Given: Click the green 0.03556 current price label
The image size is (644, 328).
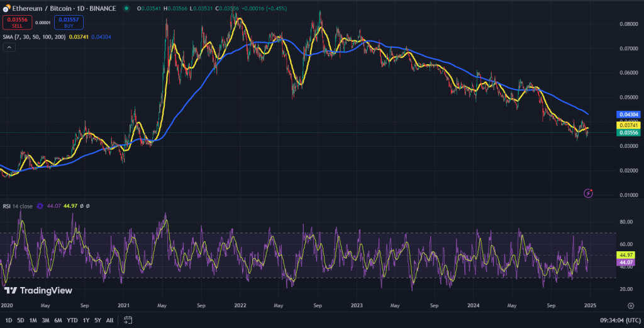Looking at the screenshot, I should pos(628,132).
